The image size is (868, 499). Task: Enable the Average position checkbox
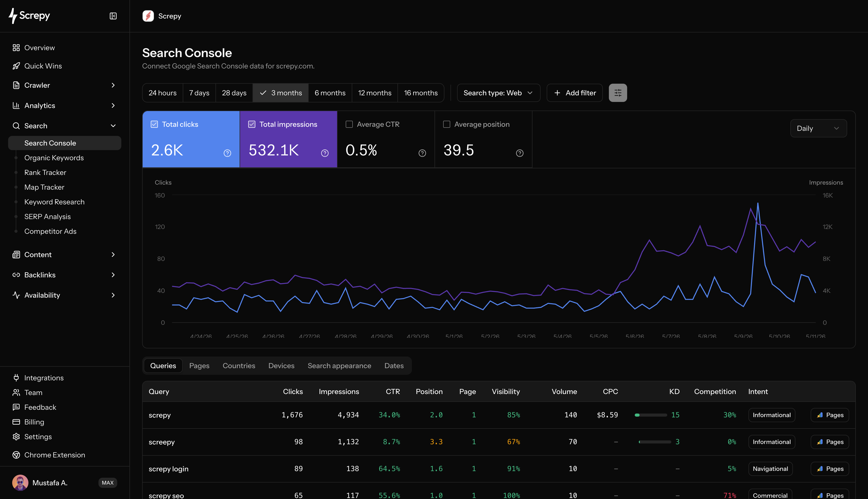(446, 124)
